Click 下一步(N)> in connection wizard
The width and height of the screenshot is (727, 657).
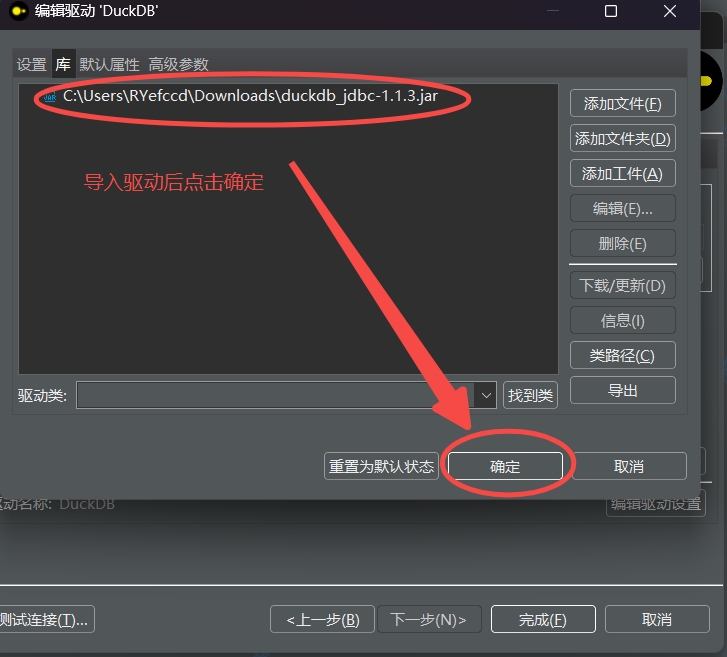click(x=429, y=619)
